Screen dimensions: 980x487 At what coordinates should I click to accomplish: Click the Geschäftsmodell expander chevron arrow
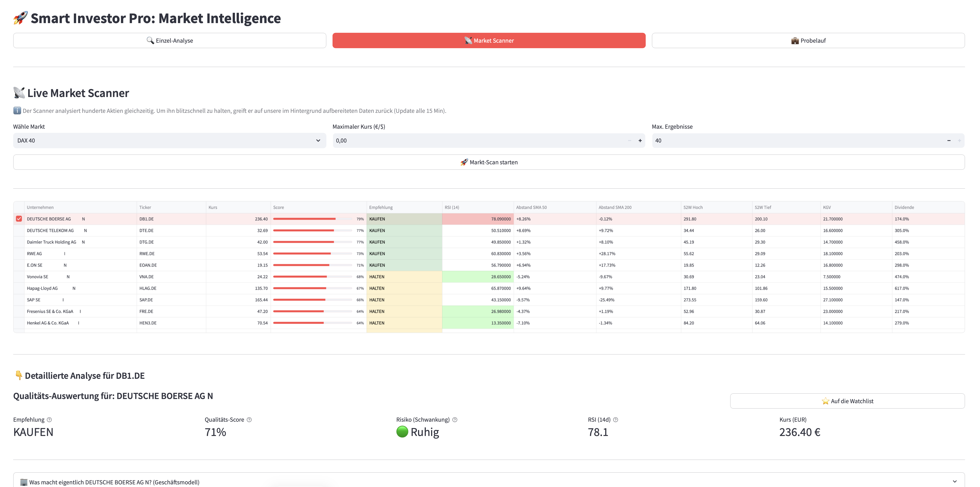click(954, 482)
